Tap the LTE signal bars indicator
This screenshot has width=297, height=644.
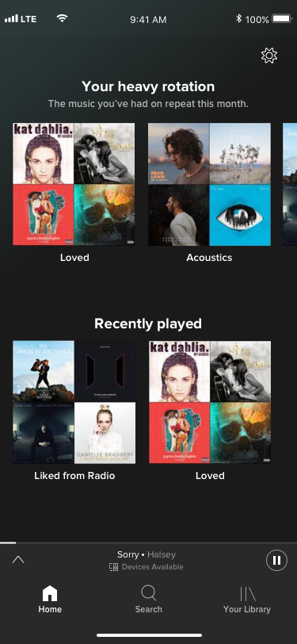click(12, 19)
